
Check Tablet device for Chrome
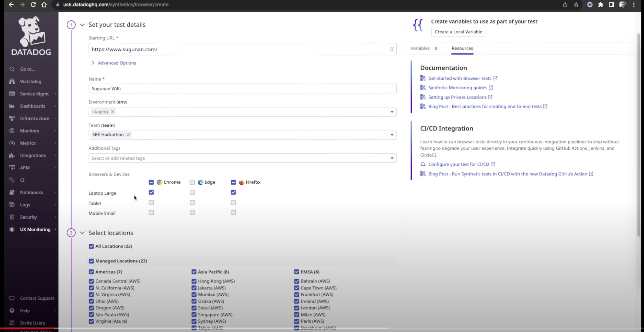tap(151, 203)
